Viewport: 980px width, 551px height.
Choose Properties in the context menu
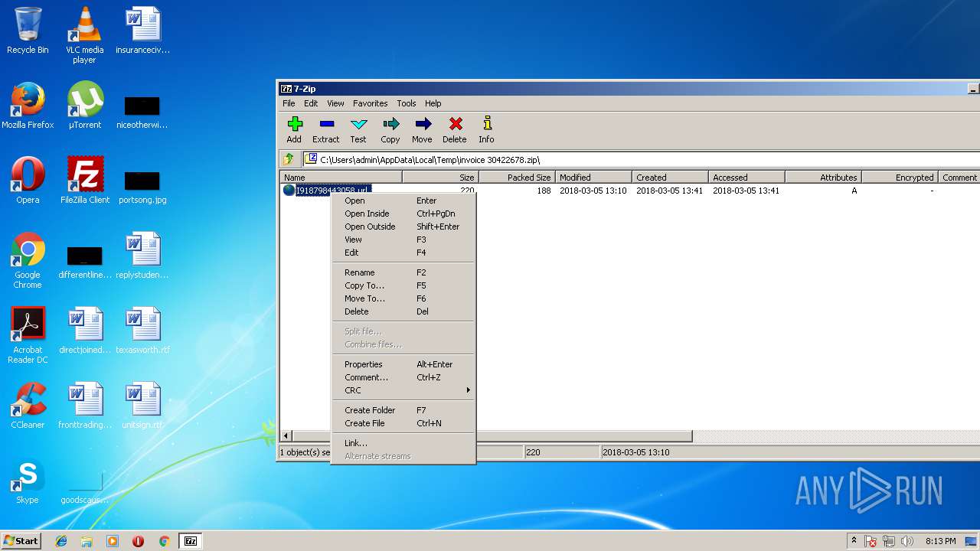click(x=403, y=364)
